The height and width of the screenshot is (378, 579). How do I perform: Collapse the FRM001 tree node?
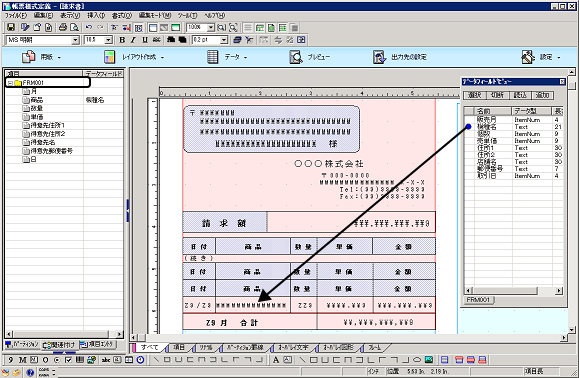pyautogui.click(x=10, y=83)
